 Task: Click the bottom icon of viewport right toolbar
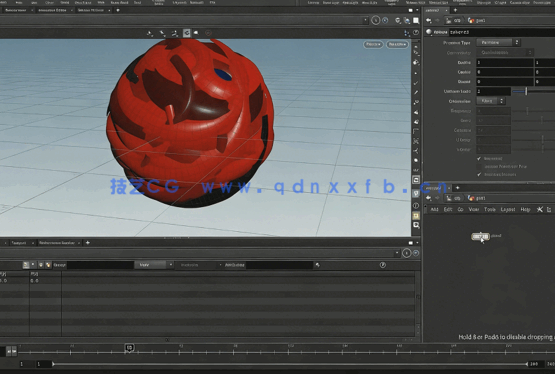coord(416,225)
